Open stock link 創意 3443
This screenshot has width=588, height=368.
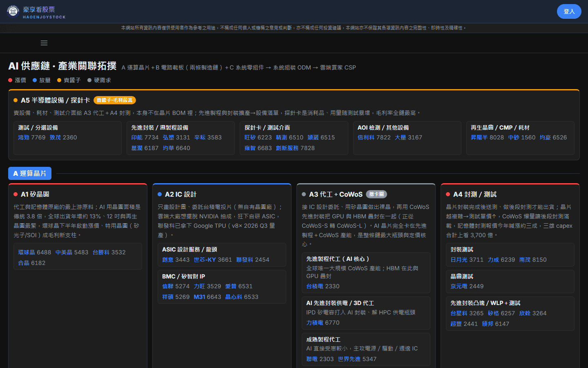point(176,260)
